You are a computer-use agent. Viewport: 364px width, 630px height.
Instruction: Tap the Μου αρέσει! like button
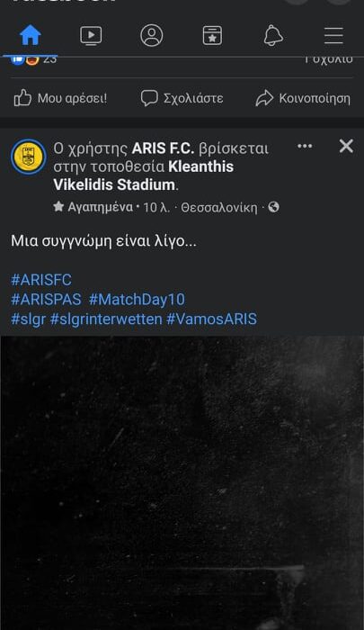(x=60, y=98)
